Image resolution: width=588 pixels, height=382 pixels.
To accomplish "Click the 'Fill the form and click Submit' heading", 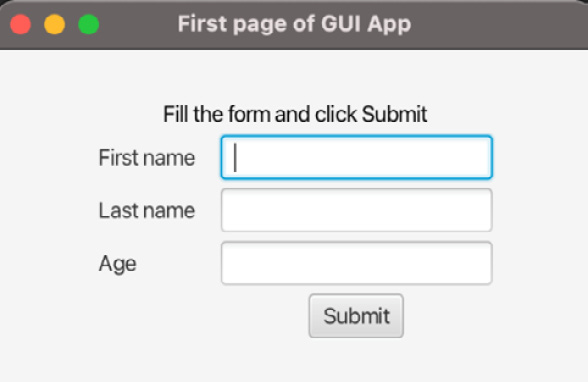I will point(295,114).
